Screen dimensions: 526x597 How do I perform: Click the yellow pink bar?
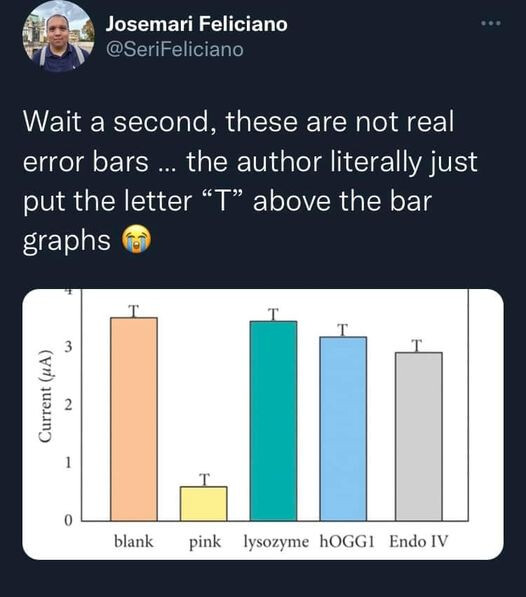[x=204, y=503]
